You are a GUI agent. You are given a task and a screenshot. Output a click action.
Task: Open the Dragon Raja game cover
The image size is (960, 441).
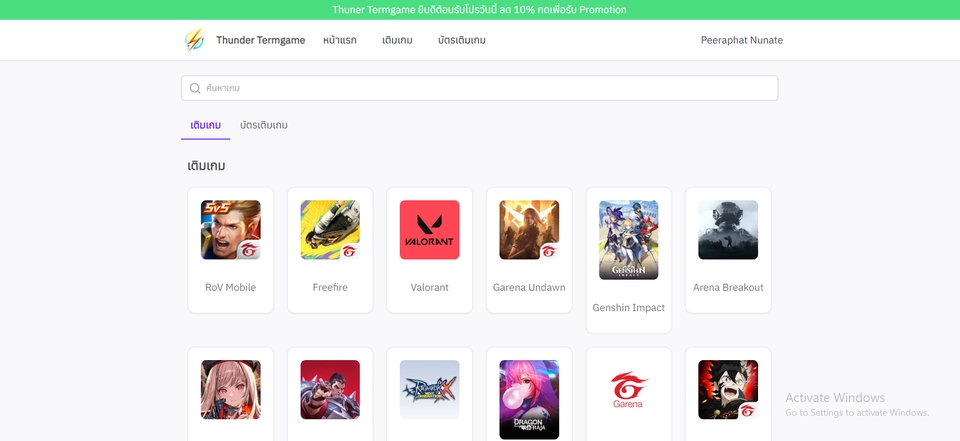pyautogui.click(x=529, y=399)
